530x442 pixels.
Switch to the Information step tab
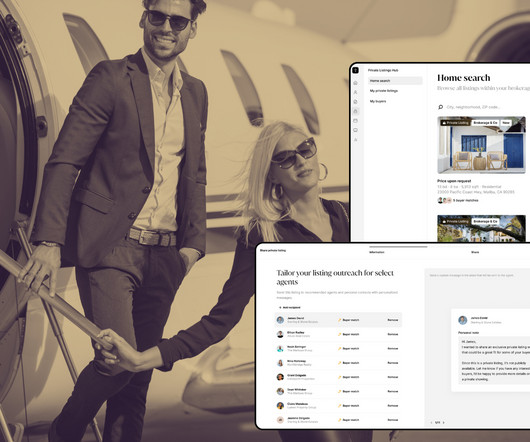(377, 252)
